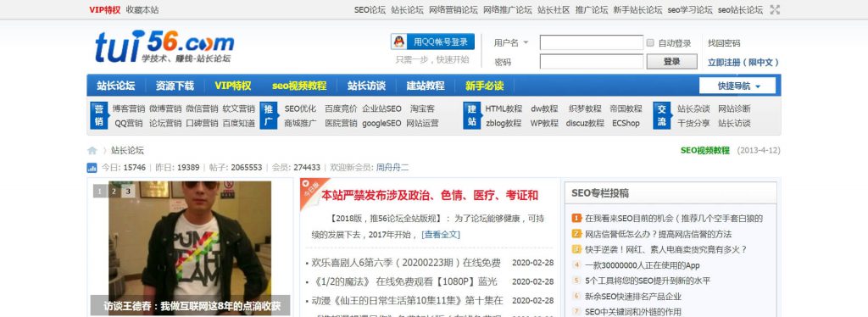Click the 找回密码 link
The image size is (868, 317).
click(724, 43)
